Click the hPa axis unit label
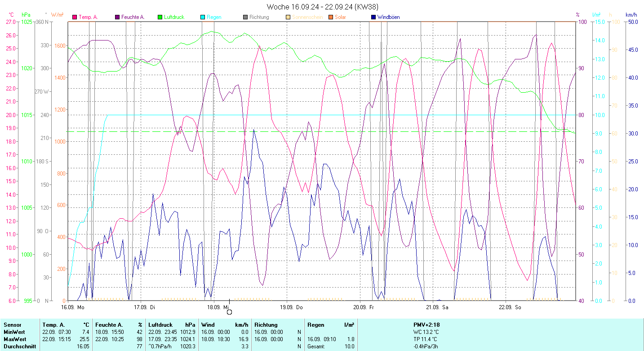The image size is (644, 351). click(26, 15)
